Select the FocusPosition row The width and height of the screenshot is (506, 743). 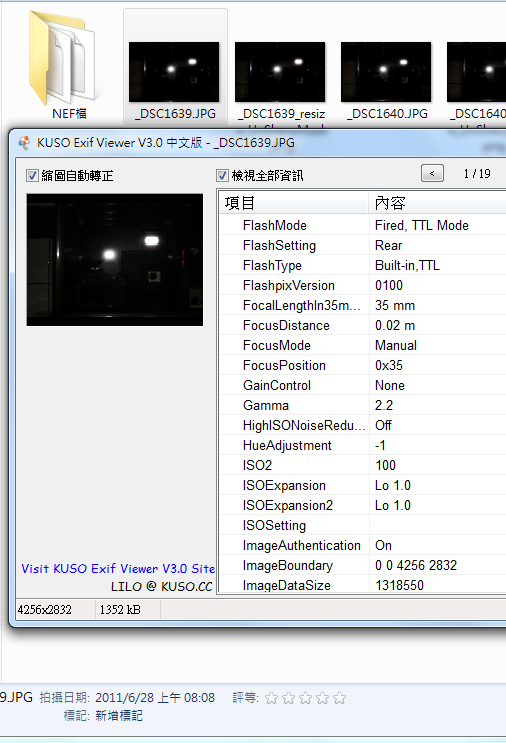point(363,365)
